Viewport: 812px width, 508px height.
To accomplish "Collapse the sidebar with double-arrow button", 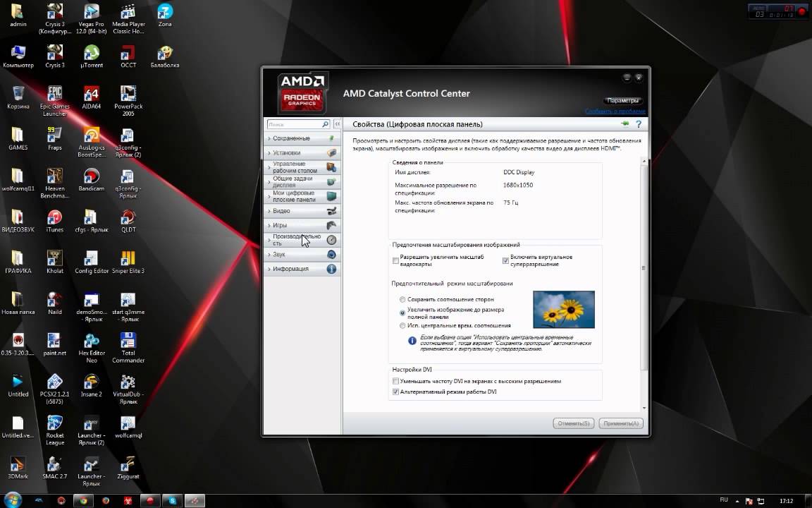I will click(337, 124).
